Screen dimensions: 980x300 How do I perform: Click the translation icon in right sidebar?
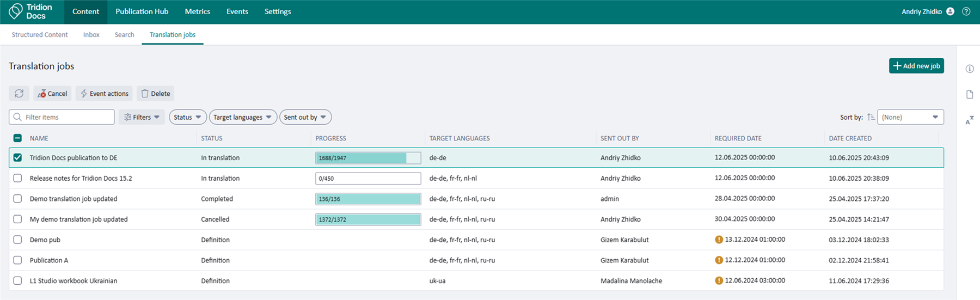tap(970, 120)
